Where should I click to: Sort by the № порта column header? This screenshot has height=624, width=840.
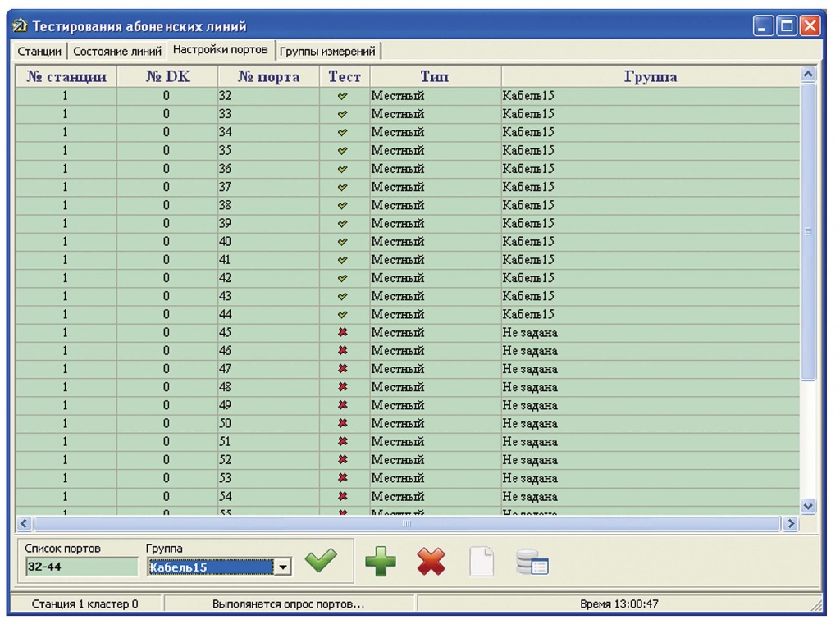point(268,76)
